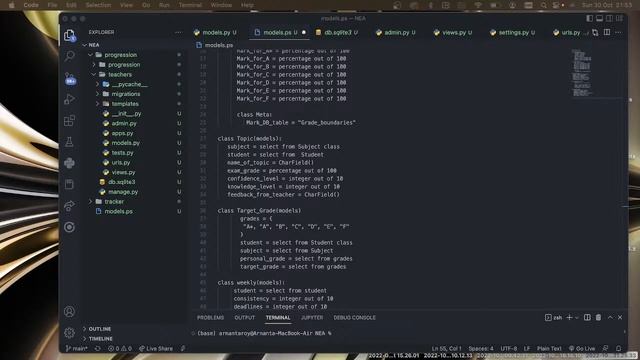Create a new terminal with plus icon
Viewport: 640px width, 360px height.
point(569,317)
